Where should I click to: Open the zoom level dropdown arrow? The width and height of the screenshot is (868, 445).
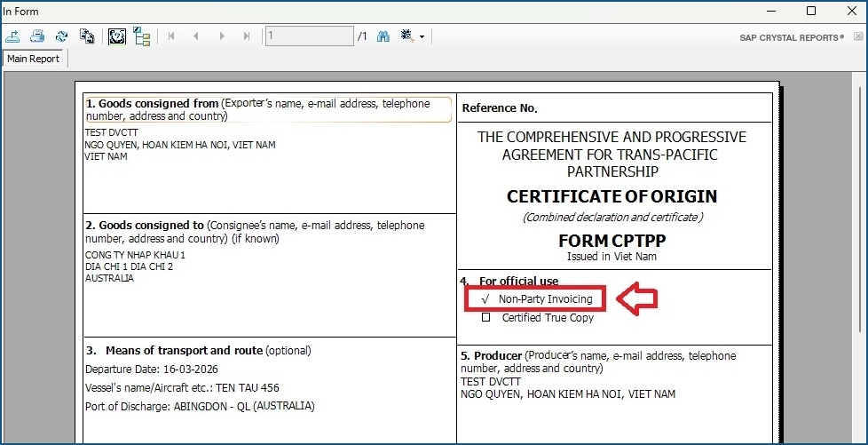point(422,37)
